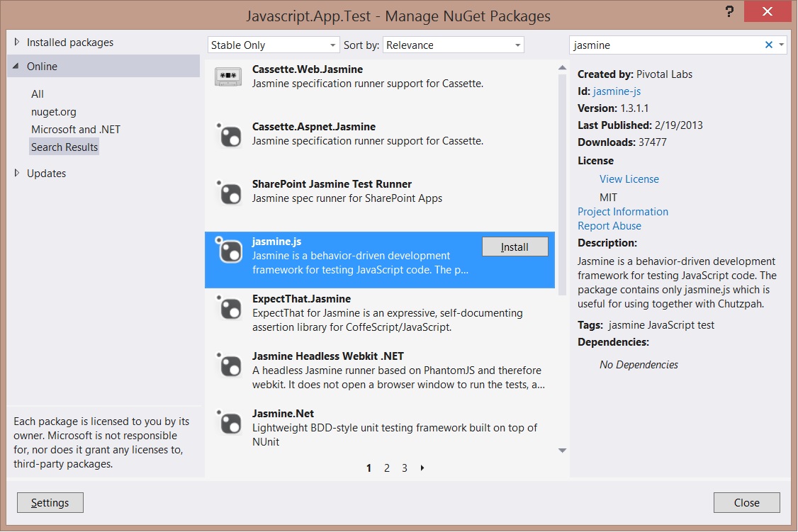Viewport: 798px width, 532px height.
Task: Select the Cassette.Web.Jasmine package title
Action: 308,69
